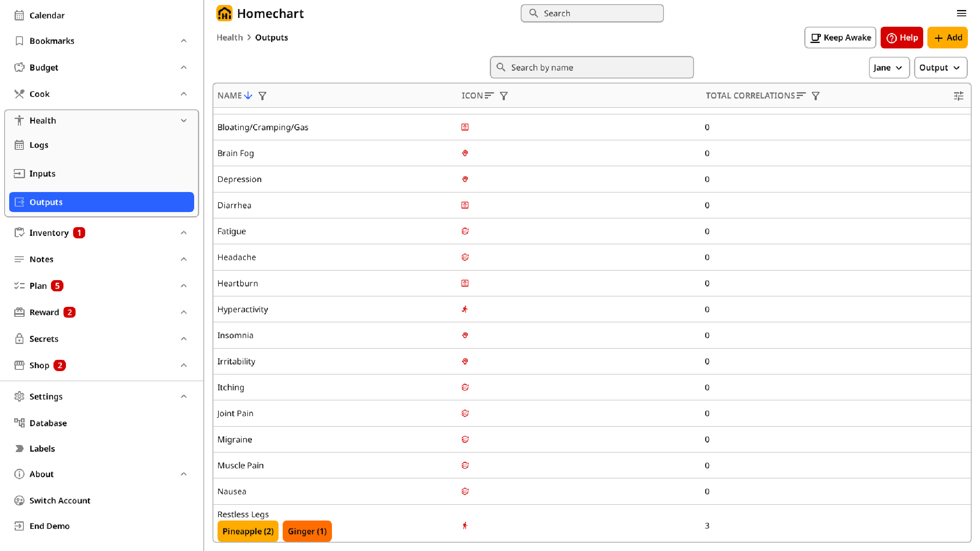Open the hamburger menu icon
This screenshot has height=551, width=980.
point(961,13)
